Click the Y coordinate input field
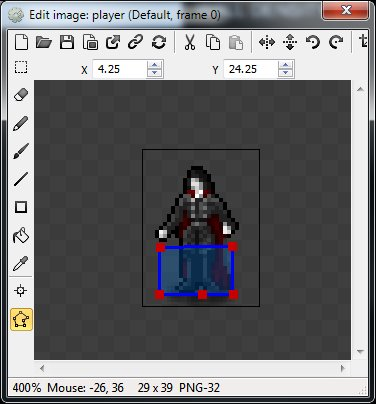376x404 pixels. click(251, 69)
